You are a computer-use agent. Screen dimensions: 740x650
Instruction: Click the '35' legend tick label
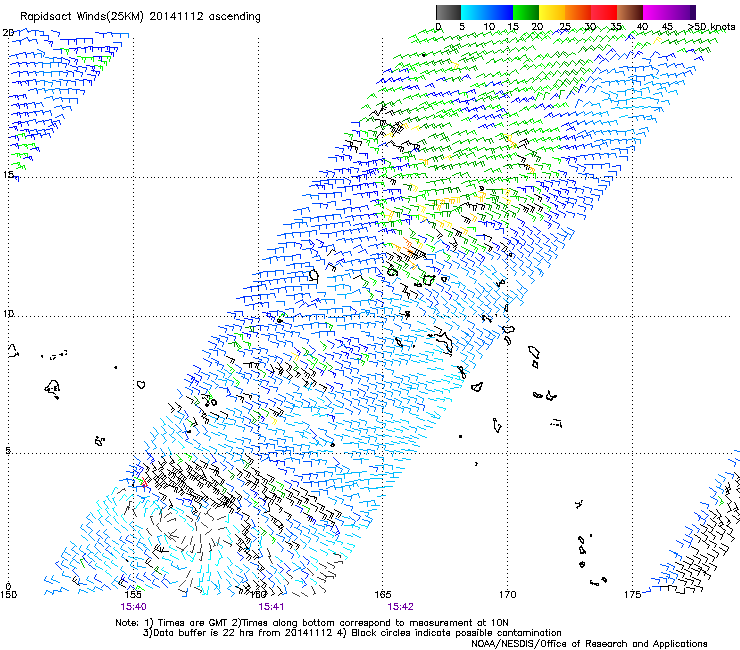(616, 27)
